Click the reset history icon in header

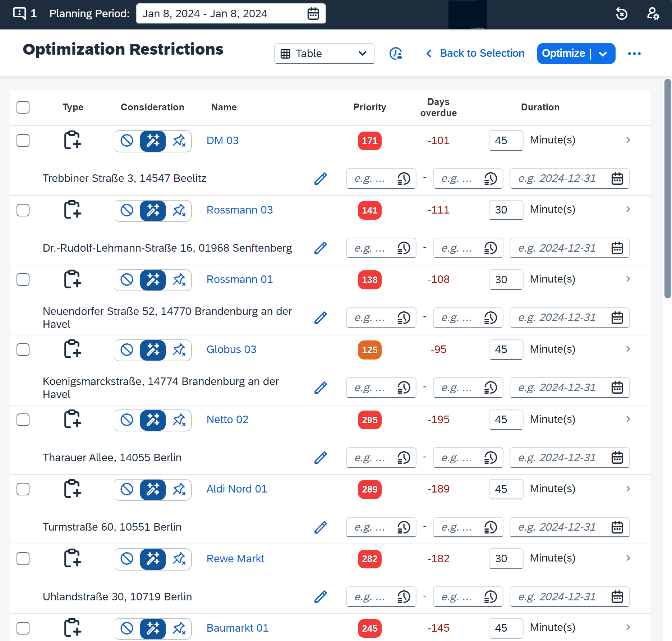click(x=621, y=14)
